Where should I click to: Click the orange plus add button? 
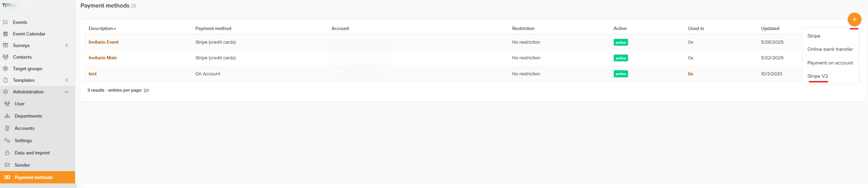(x=854, y=20)
